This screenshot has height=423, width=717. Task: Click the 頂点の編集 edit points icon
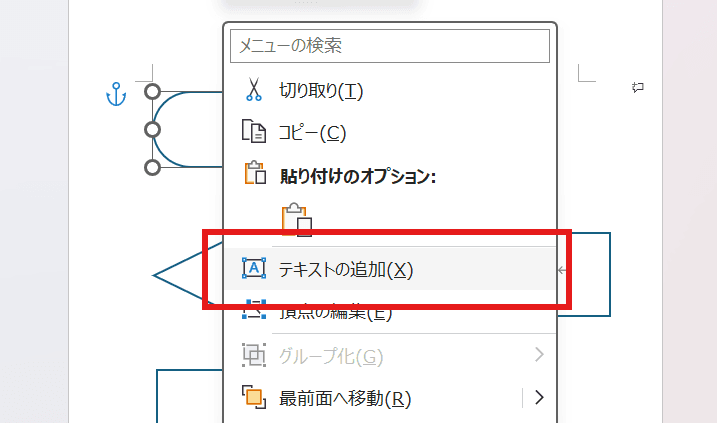pos(254,310)
